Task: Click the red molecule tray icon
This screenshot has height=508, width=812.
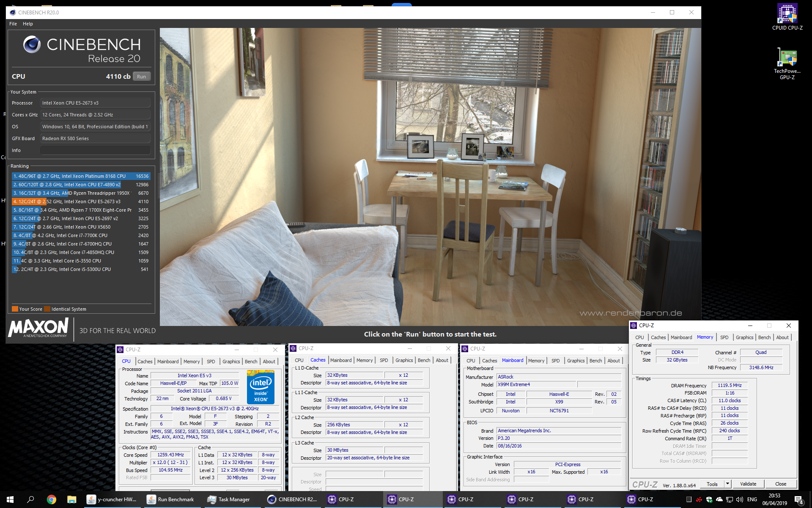Action: (x=699, y=500)
